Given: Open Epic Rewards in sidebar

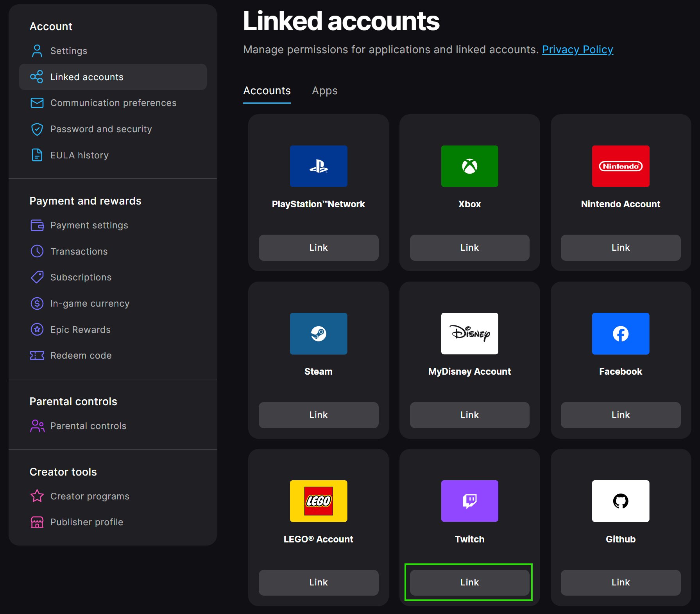Looking at the screenshot, I should click(x=80, y=330).
